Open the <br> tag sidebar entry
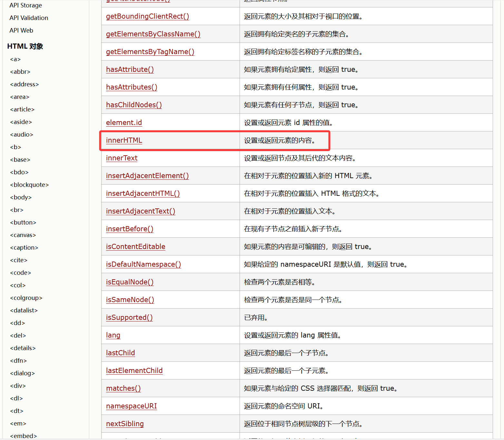Image resolution: width=504 pixels, height=440 pixels. (x=16, y=210)
